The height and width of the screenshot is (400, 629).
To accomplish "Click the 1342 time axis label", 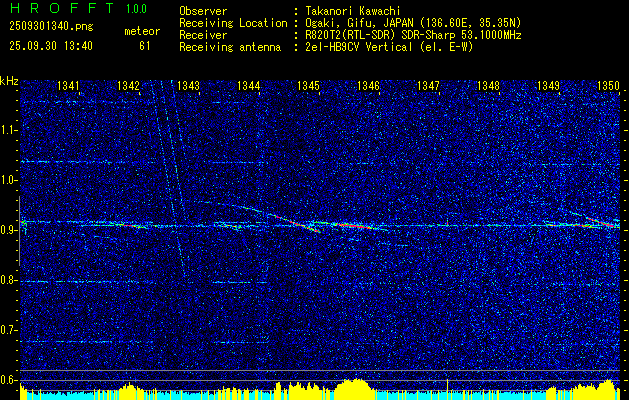I will coord(128,85).
